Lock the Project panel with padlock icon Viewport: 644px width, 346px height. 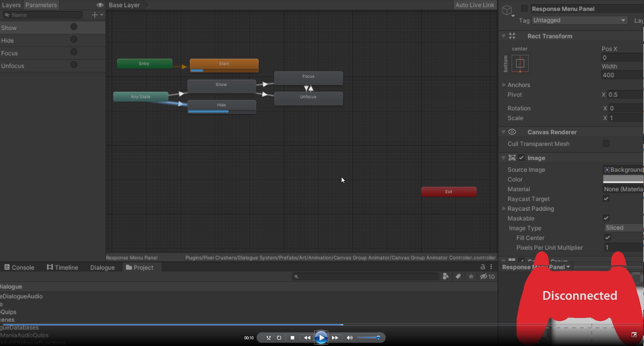[x=483, y=267]
